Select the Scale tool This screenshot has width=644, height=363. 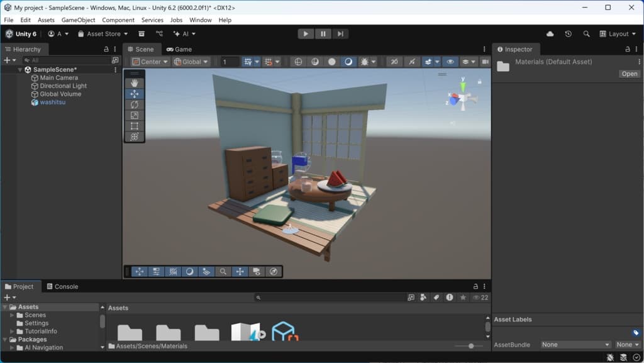(x=135, y=115)
